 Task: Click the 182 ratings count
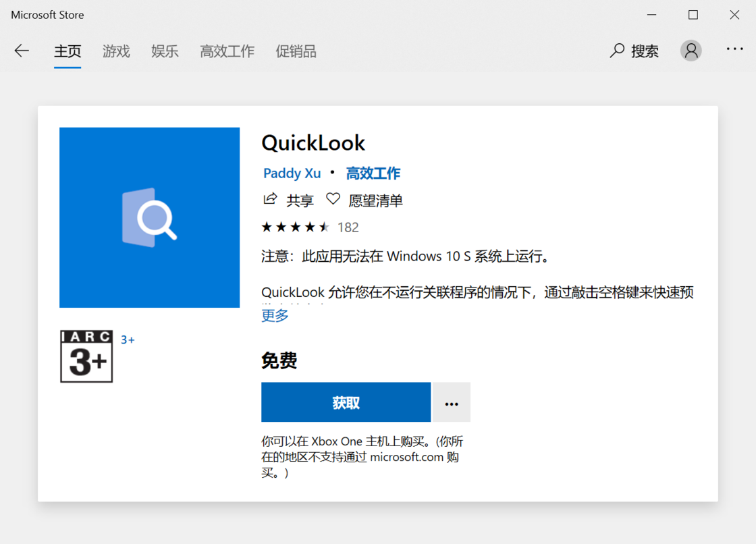point(348,227)
